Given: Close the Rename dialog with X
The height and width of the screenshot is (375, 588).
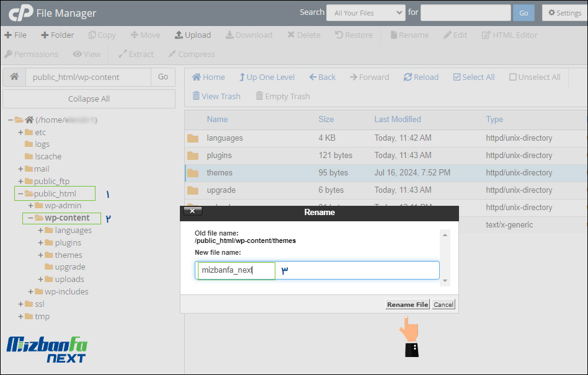Looking at the screenshot, I should point(192,211).
